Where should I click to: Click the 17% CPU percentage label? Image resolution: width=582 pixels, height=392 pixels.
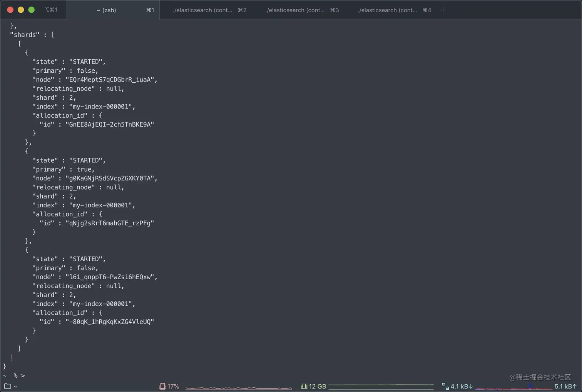pos(174,386)
